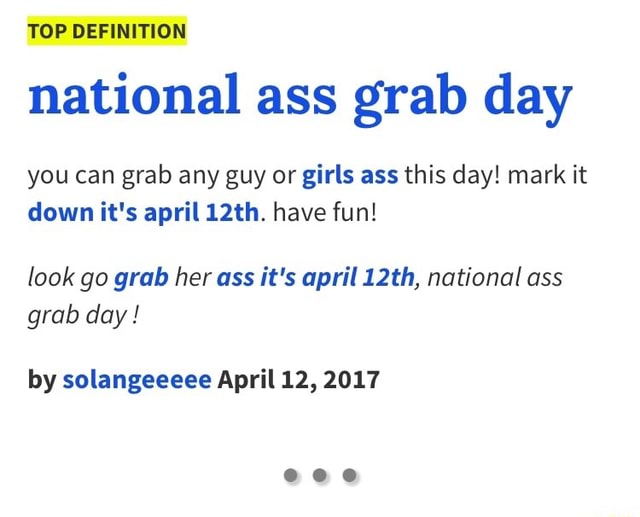Click "you can grab any guy or" text

point(162,175)
